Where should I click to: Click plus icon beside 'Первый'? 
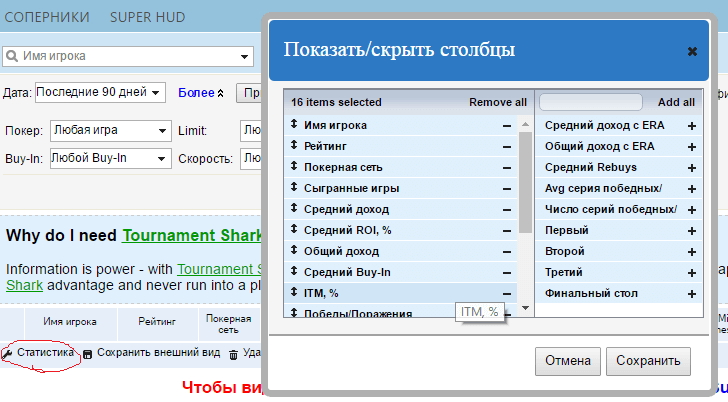[x=691, y=231]
